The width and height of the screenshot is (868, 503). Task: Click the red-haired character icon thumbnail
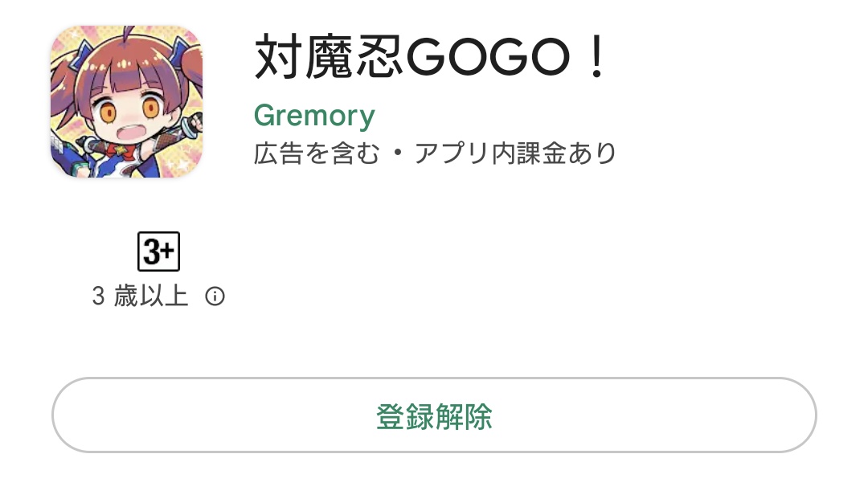pos(126,101)
